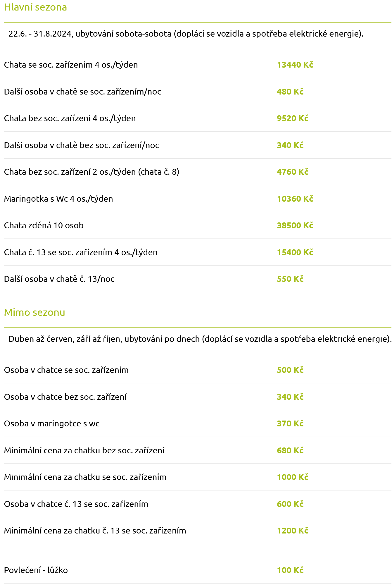Click Minimální cena za chatku se soc. zařízením
This screenshot has height=585, width=392.
point(85,477)
